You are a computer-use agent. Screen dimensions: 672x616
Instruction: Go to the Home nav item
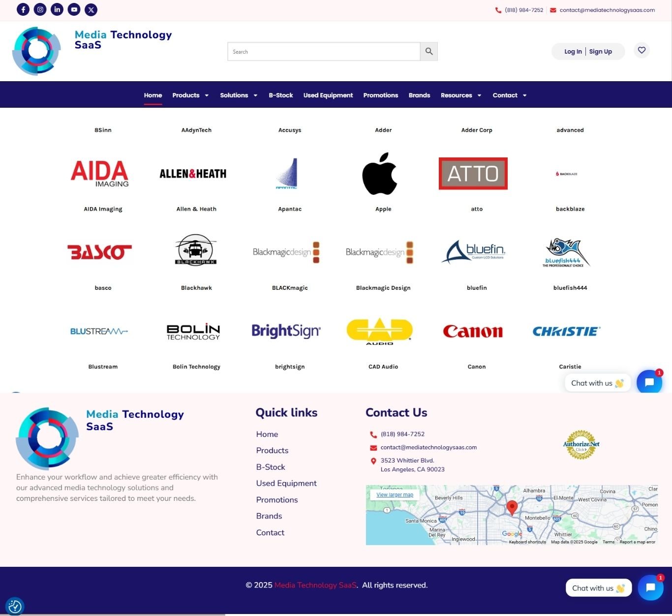point(153,95)
